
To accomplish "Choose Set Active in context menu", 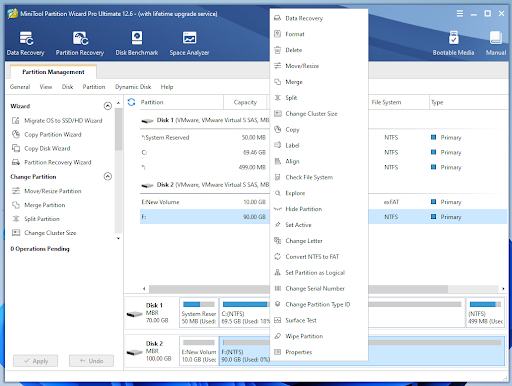I will click(x=319, y=225).
